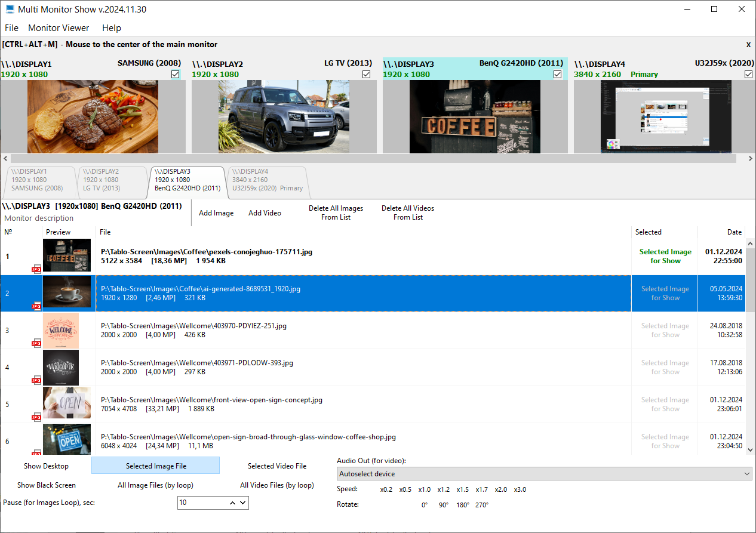This screenshot has height=533, width=756.
Task: Toggle the DISPLAY2 LG TV checkbox
Action: [366, 75]
